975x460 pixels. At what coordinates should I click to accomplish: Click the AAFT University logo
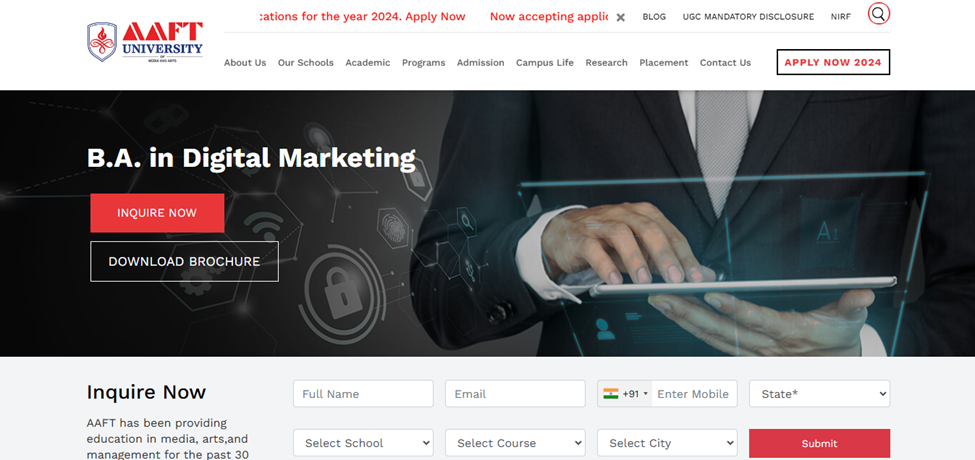point(145,42)
